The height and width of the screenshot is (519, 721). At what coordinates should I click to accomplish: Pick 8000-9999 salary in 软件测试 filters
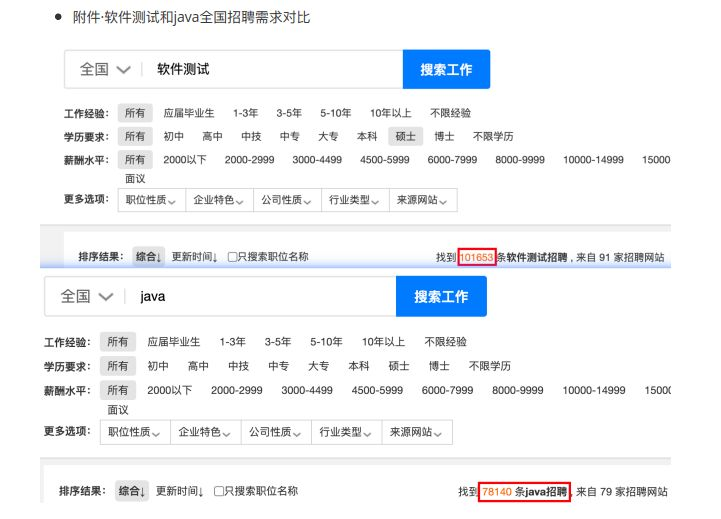[x=520, y=160]
